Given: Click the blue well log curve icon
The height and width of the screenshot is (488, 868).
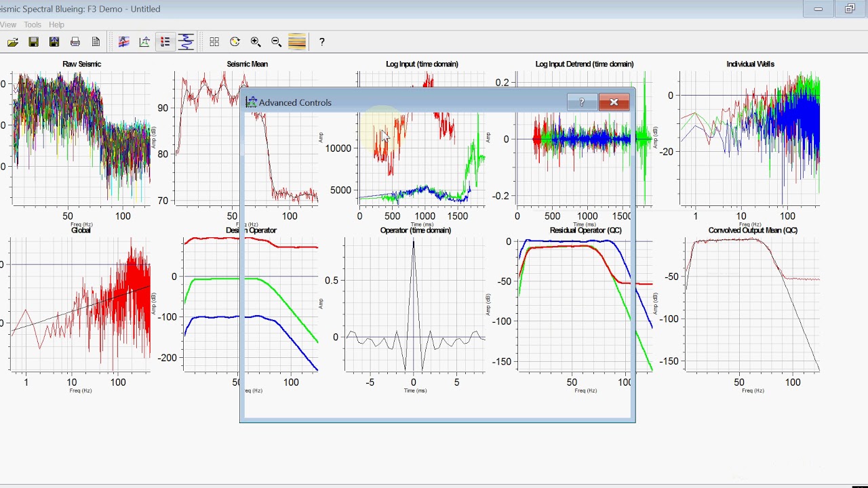Looking at the screenshot, I should coord(186,42).
